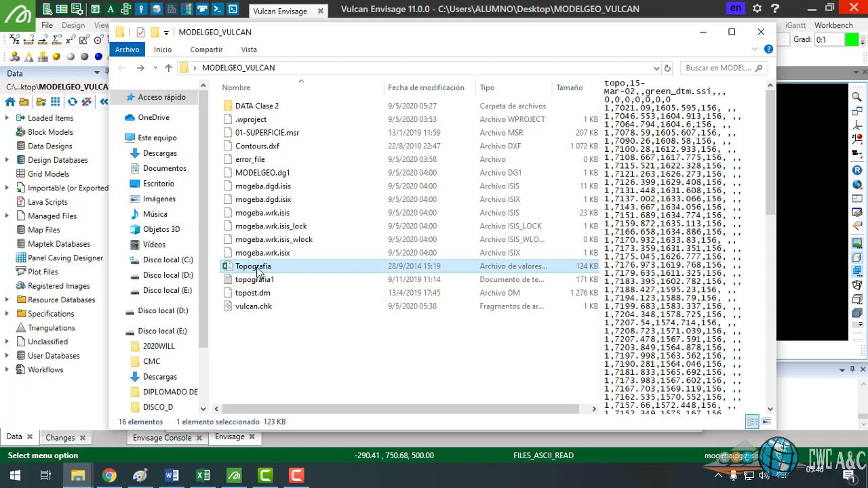Image resolution: width=868 pixels, height=488 pixels.
Task: Open Vulcan Design menu
Action: 73,25
